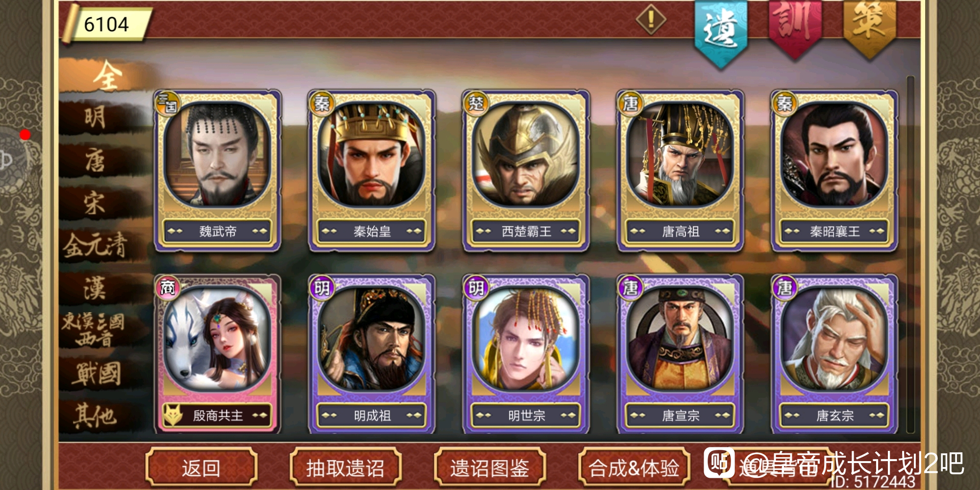The image size is (980, 490).
Task: Click the 抽取遗诏 button
Action: 345,468
